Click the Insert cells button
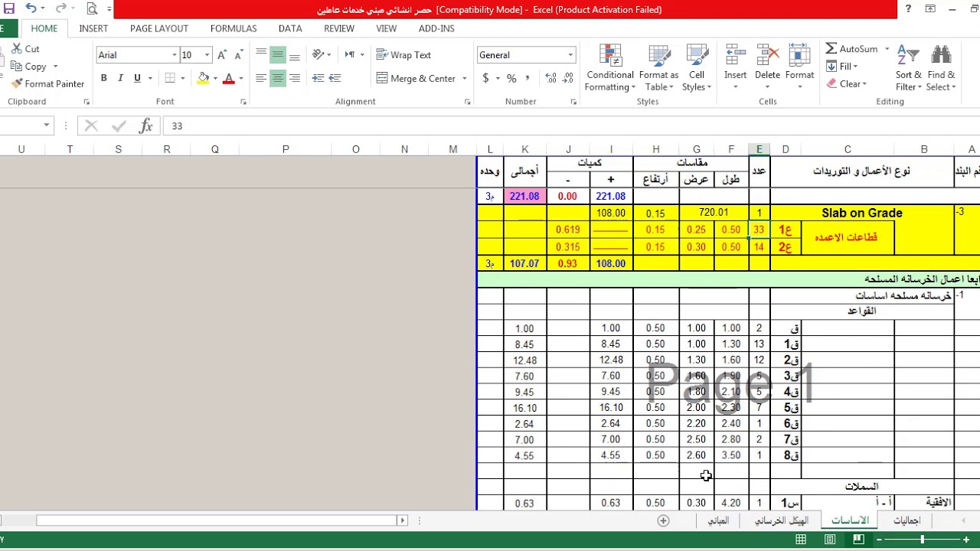 pyautogui.click(x=735, y=67)
